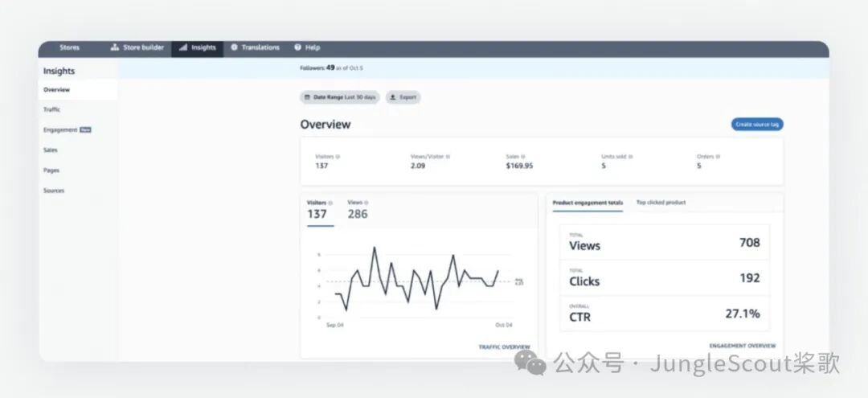Click info icon next to Orders metric

[718, 157]
